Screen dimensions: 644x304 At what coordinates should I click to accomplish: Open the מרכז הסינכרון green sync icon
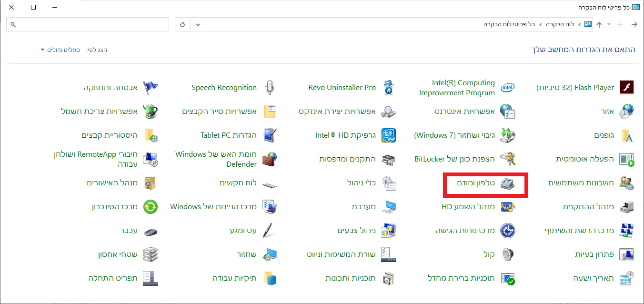tap(151, 207)
